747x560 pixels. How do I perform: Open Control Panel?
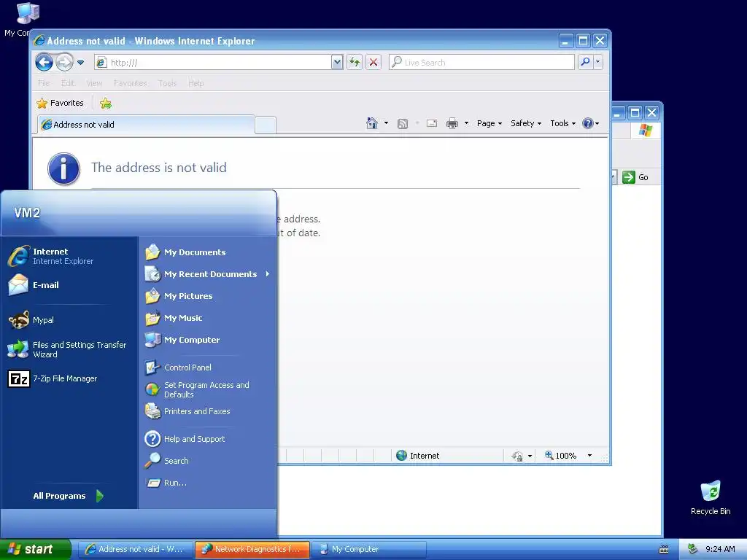pos(207,367)
